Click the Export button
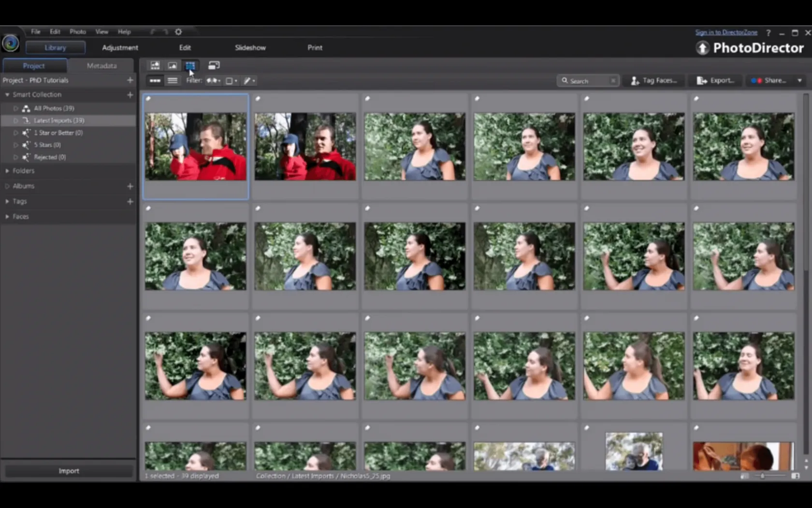This screenshot has width=812, height=508. tap(716, 81)
